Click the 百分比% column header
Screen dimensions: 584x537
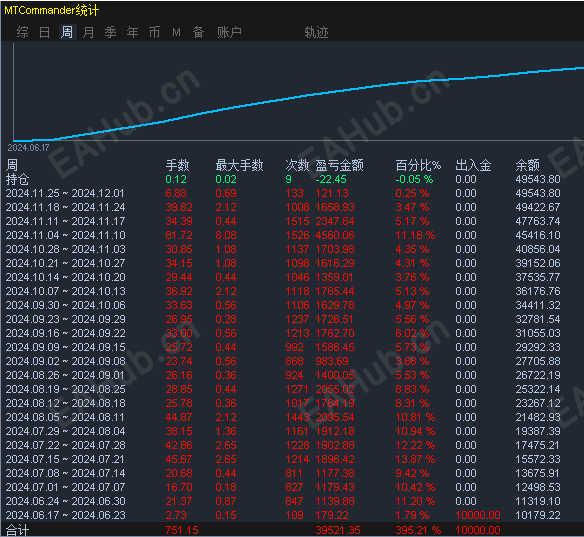[418, 165]
